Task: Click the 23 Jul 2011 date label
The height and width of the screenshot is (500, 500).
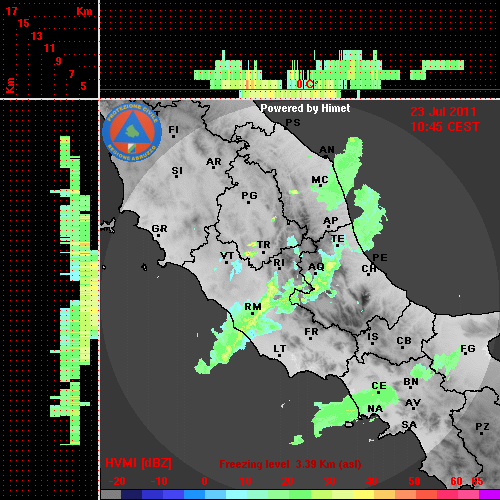Action: point(443,112)
